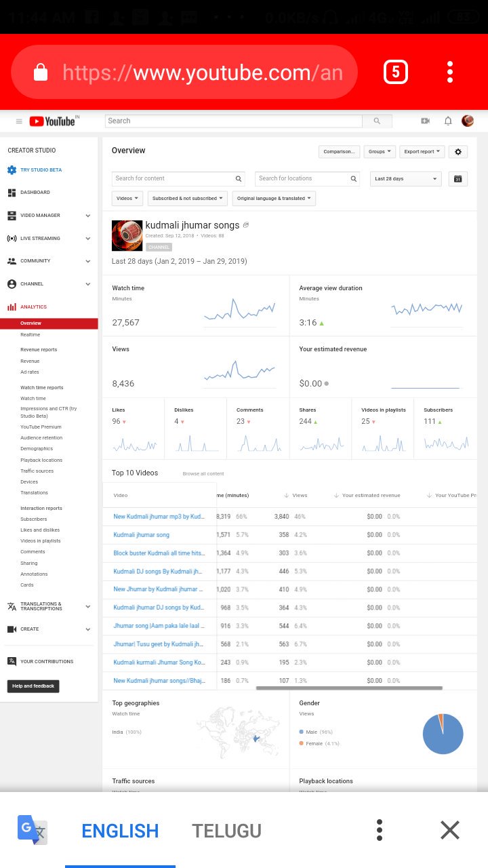Click into the YouTube search field
This screenshot has height=868, width=488.
234,121
